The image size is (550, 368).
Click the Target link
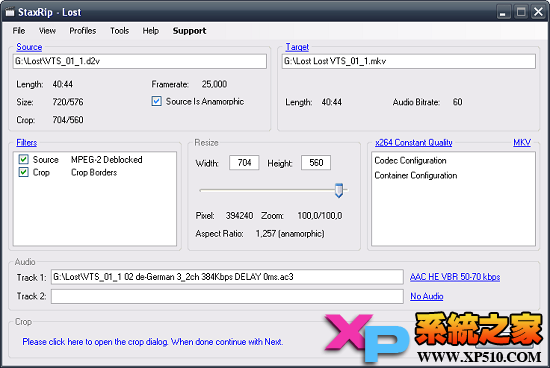[x=297, y=47]
